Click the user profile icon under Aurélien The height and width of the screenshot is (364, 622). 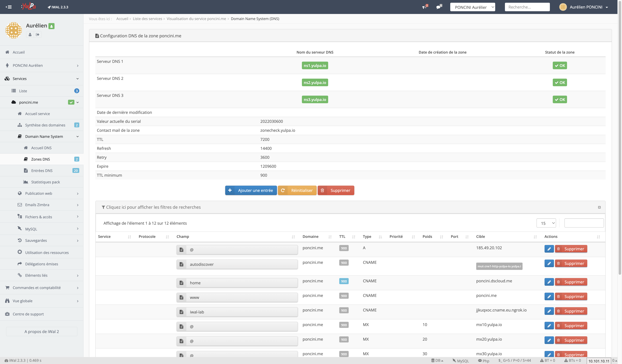tap(30, 35)
